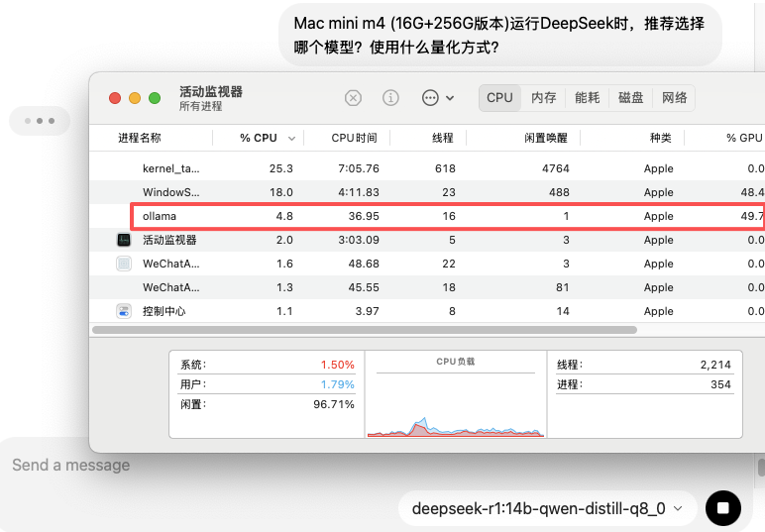Sort by 闲置唤醒 column header

pyautogui.click(x=546, y=138)
